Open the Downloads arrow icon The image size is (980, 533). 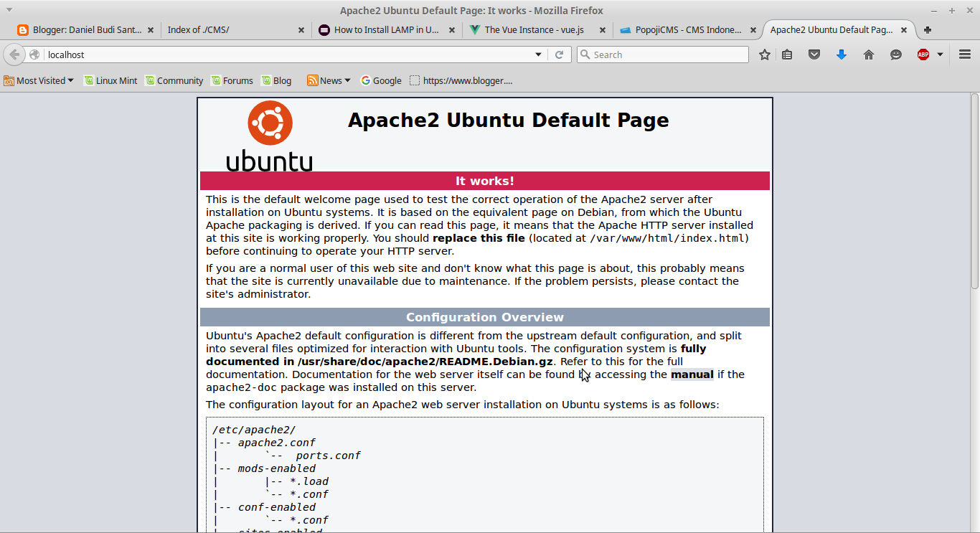coord(842,55)
